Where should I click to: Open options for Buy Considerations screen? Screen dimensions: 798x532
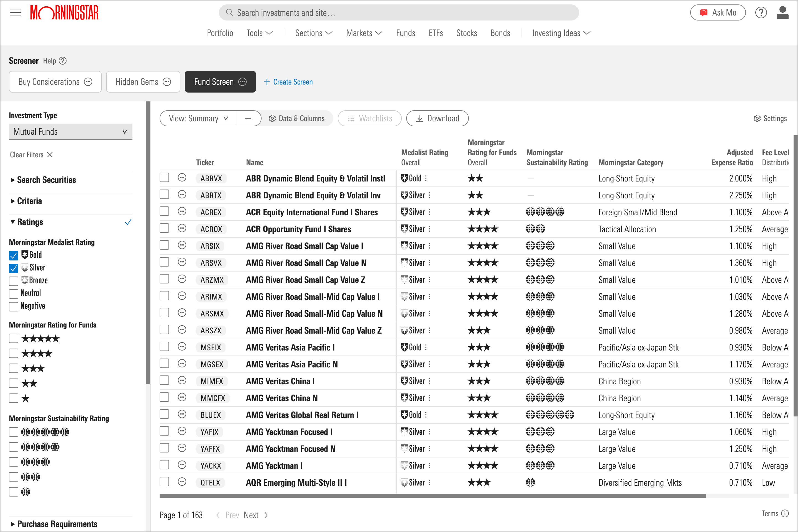click(x=88, y=82)
